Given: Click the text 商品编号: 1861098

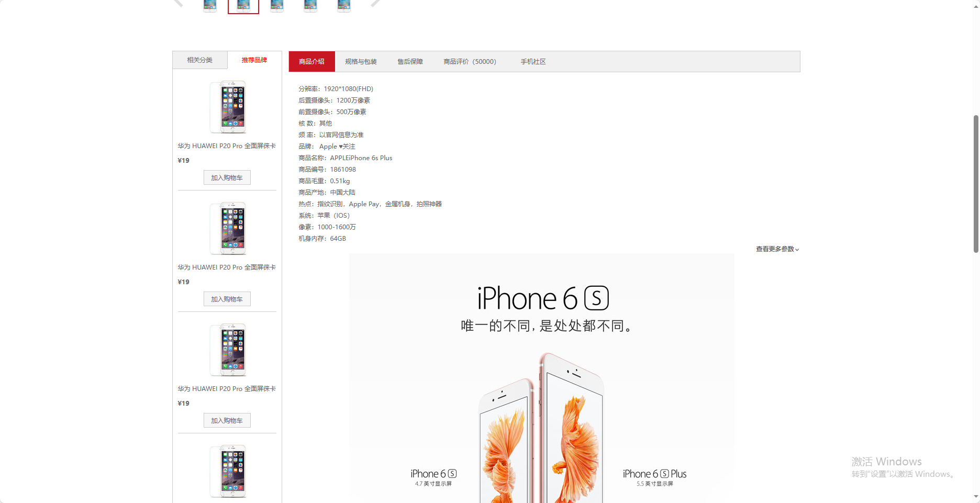Looking at the screenshot, I should pos(327,170).
